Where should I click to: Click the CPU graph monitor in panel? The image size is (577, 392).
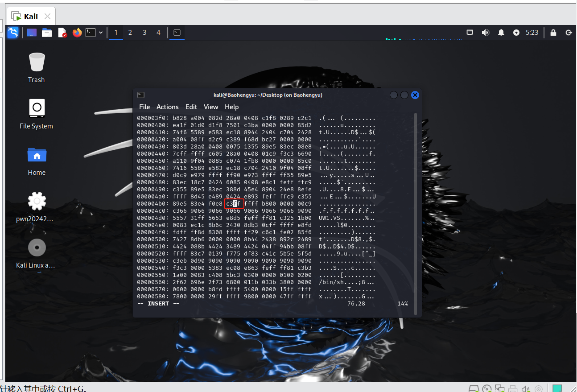point(424,39)
